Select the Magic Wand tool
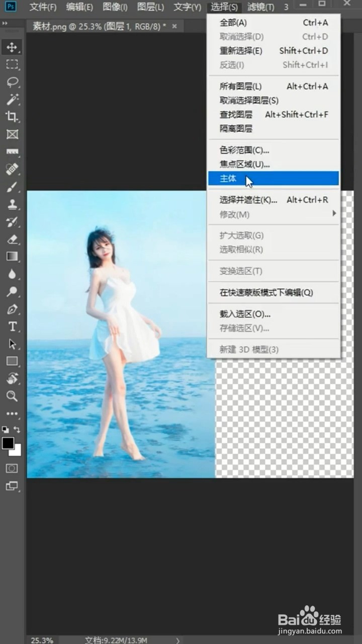This screenshot has width=362, height=644. [12, 99]
